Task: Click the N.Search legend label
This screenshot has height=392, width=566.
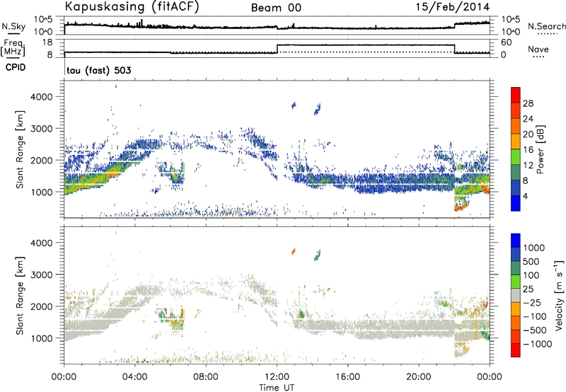Action: [x=546, y=26]
